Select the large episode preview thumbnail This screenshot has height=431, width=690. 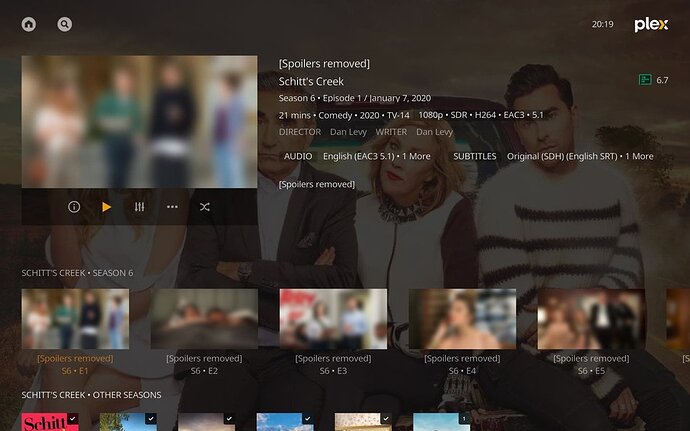click(x=139, y=122)
